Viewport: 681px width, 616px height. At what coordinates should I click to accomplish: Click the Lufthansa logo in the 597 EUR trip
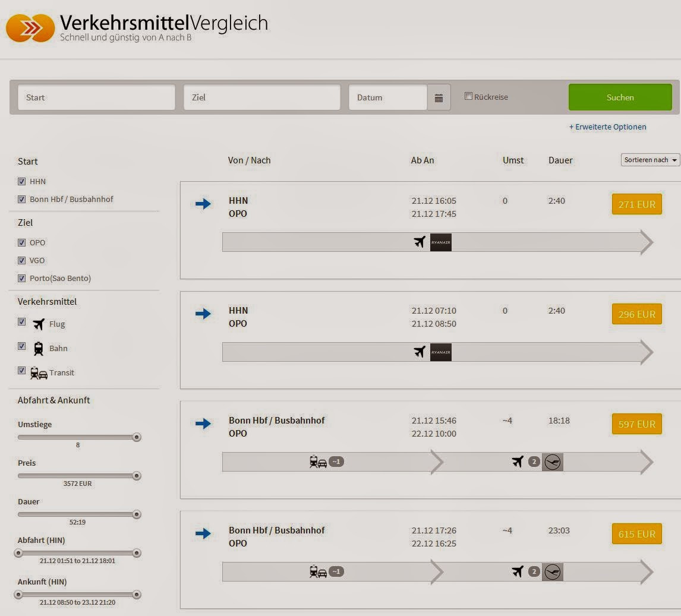point(553,462)
